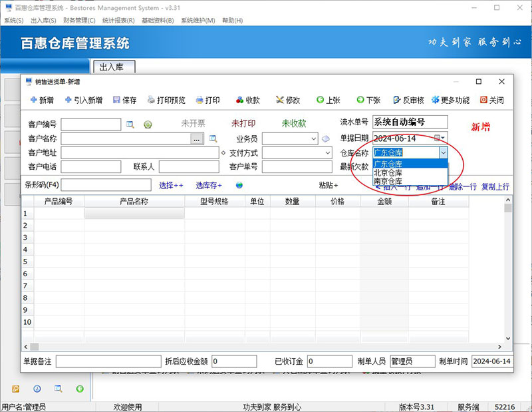Image resolution: width=532 pixels, height=412 pixels.
Task: Click the 引入新增 toolbar button
Action: tap(84, 100)
